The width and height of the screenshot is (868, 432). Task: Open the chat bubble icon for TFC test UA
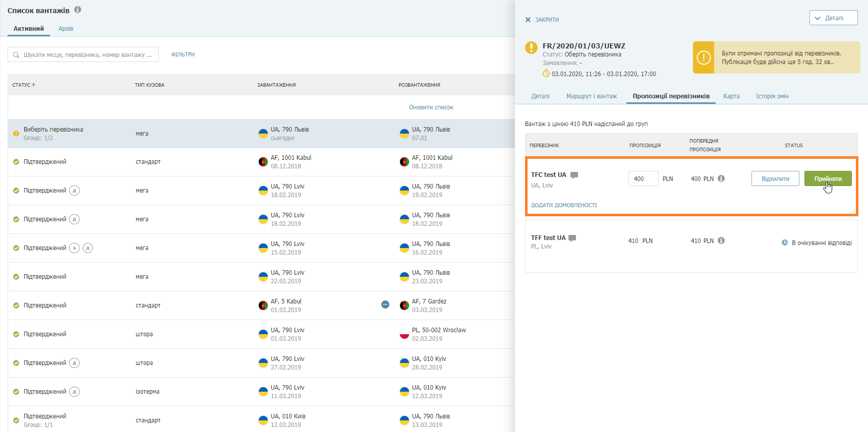574,175
